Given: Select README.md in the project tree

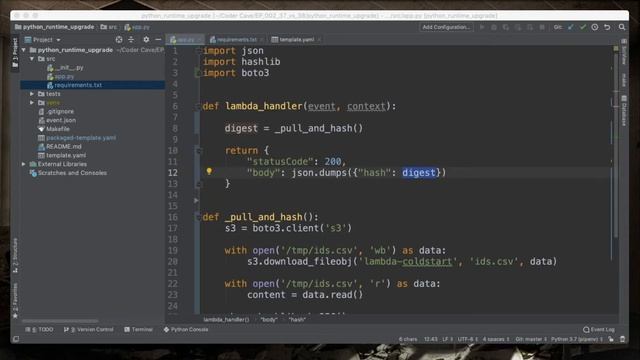Looking at the screenshot, I should 60,147.
